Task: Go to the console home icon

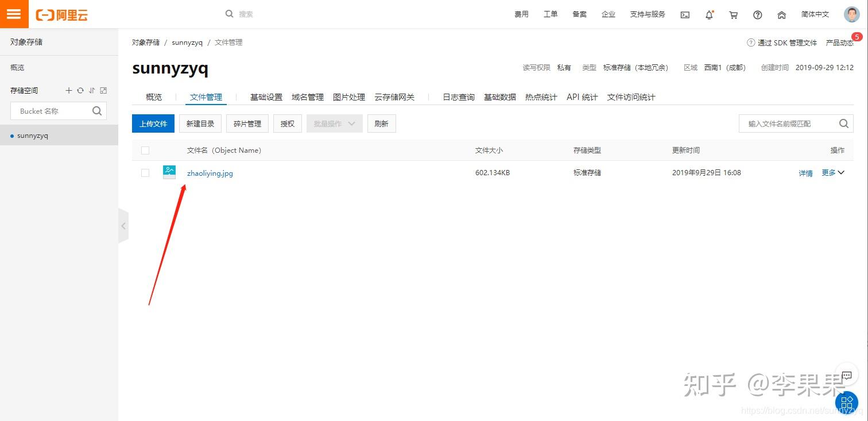Action: tap(781, 15)
